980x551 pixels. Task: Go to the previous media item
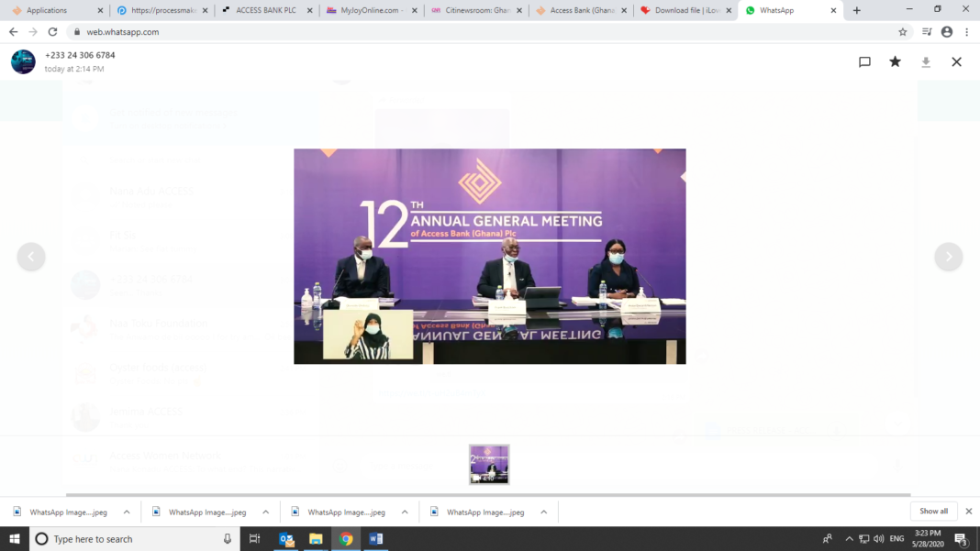31,257
